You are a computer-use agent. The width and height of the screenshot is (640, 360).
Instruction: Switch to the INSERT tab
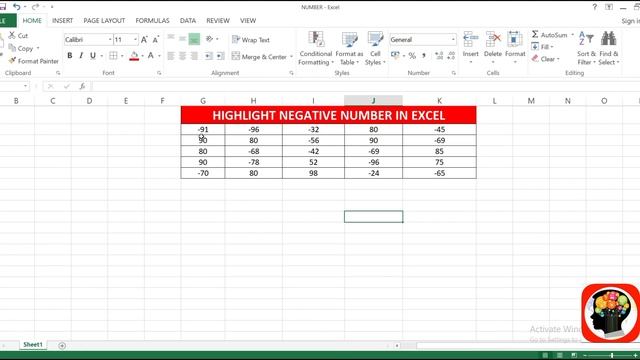tap(62, 20)
